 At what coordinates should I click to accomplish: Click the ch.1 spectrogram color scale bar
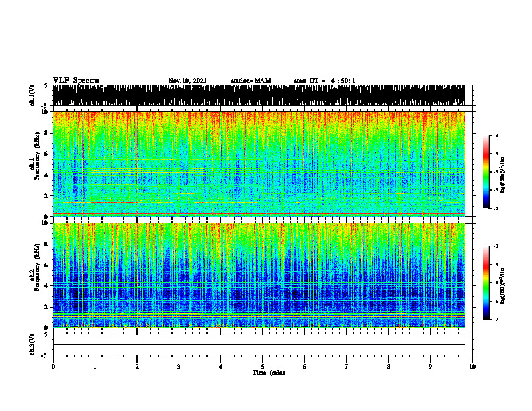486,172
